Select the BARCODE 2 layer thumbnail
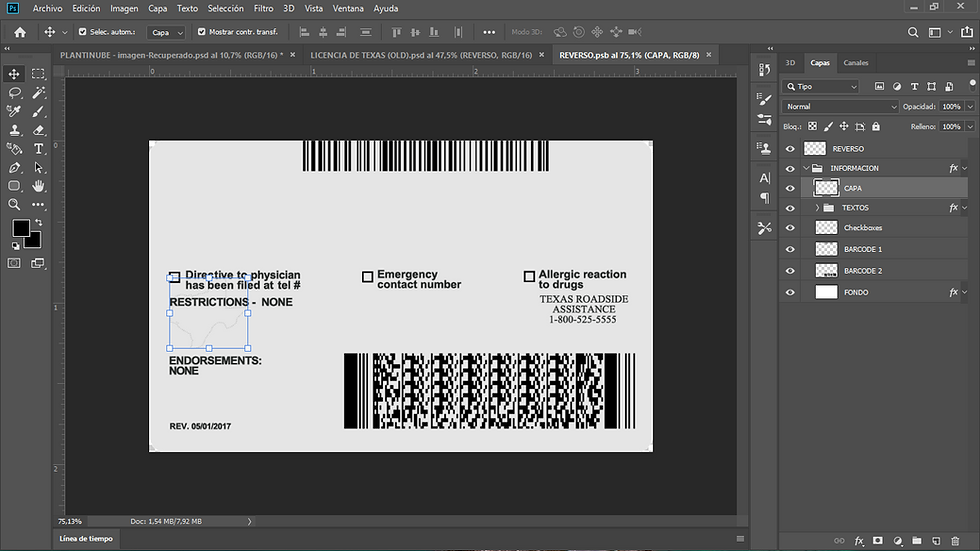This screenshot has height=551, width=980. 826,271
